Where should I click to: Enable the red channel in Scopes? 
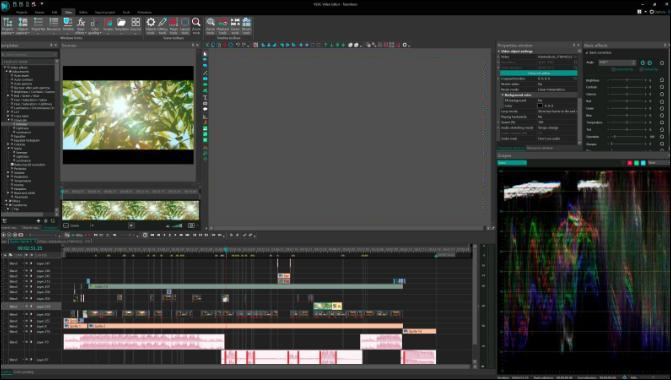pos(629,163)
